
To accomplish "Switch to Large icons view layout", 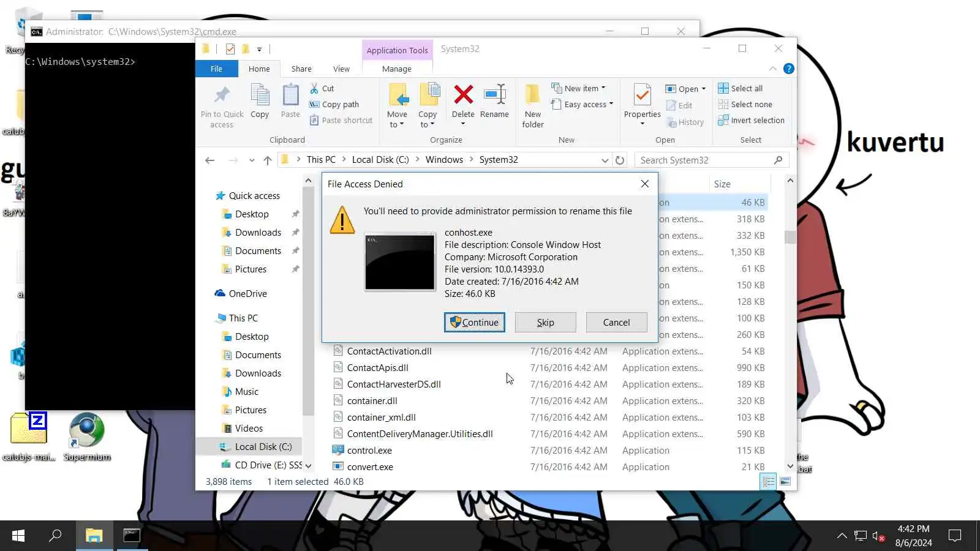I will tap(785, 482).
